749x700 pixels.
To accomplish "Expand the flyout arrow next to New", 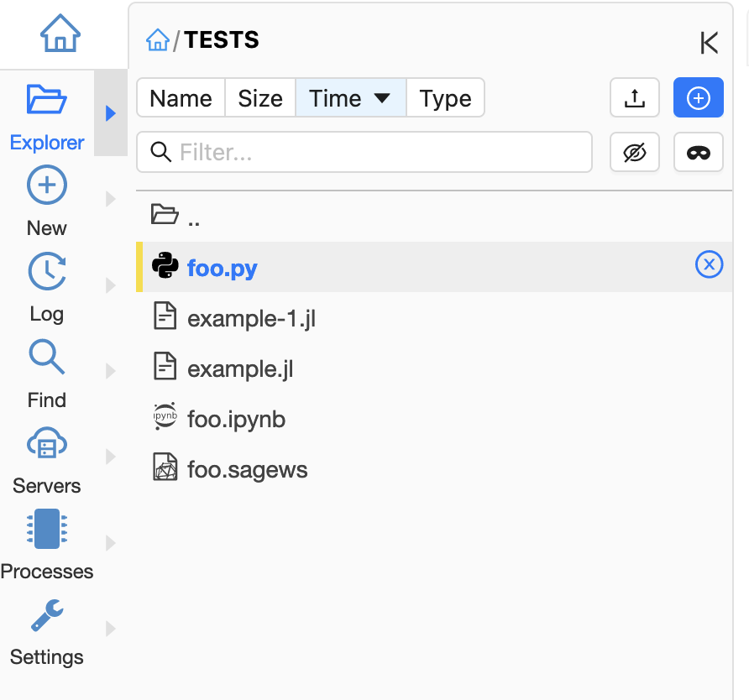I will [x=110, y=199].
